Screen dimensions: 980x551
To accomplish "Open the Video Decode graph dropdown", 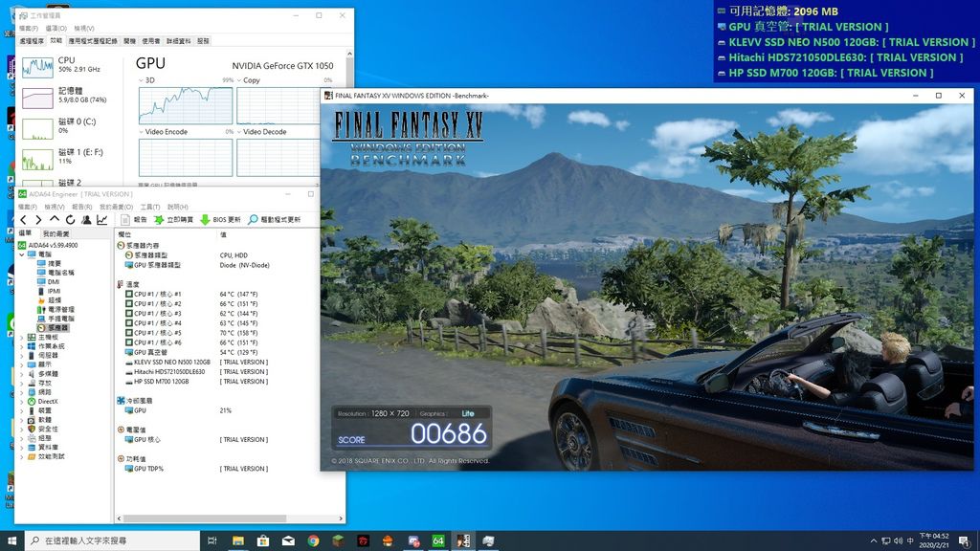I will pos(239,132).
